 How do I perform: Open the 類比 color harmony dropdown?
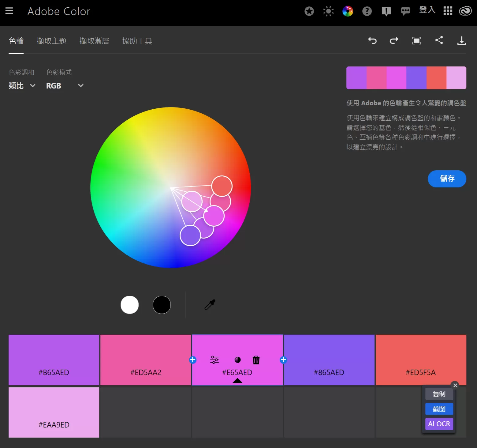21,86
